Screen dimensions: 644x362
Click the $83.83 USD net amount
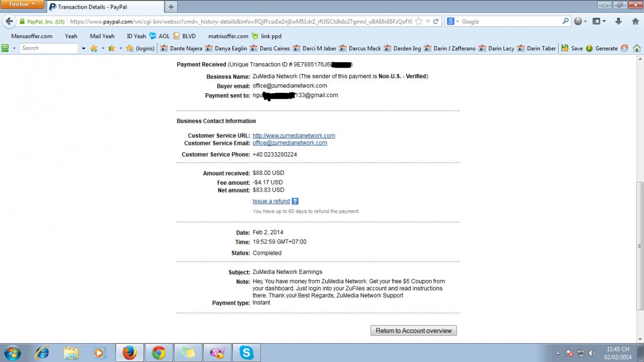coord(268,190)
